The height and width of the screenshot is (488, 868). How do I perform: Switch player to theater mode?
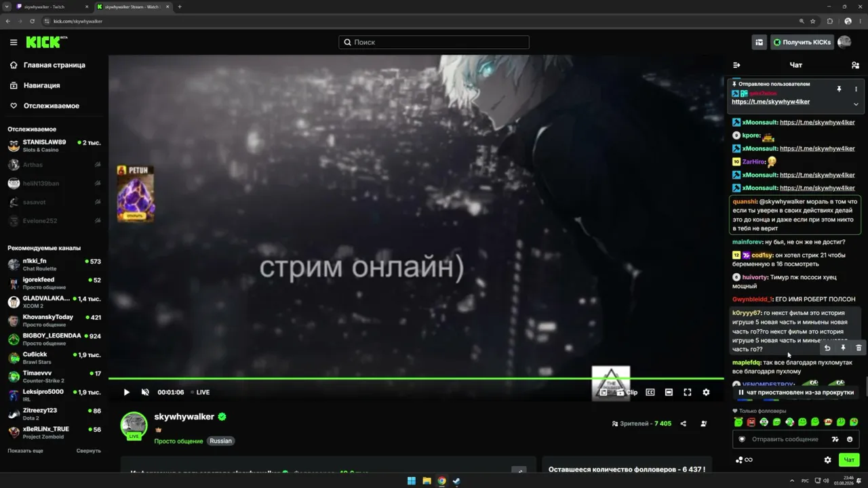tap(669, 392)
